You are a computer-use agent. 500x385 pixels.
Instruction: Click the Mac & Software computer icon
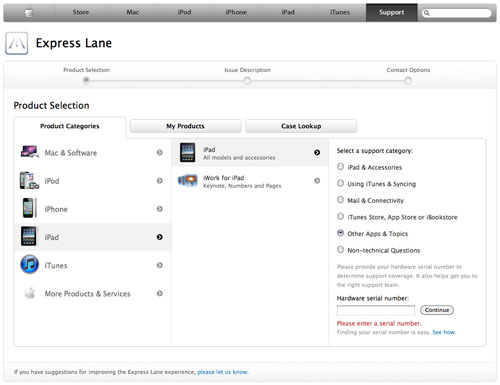point(29,152)
